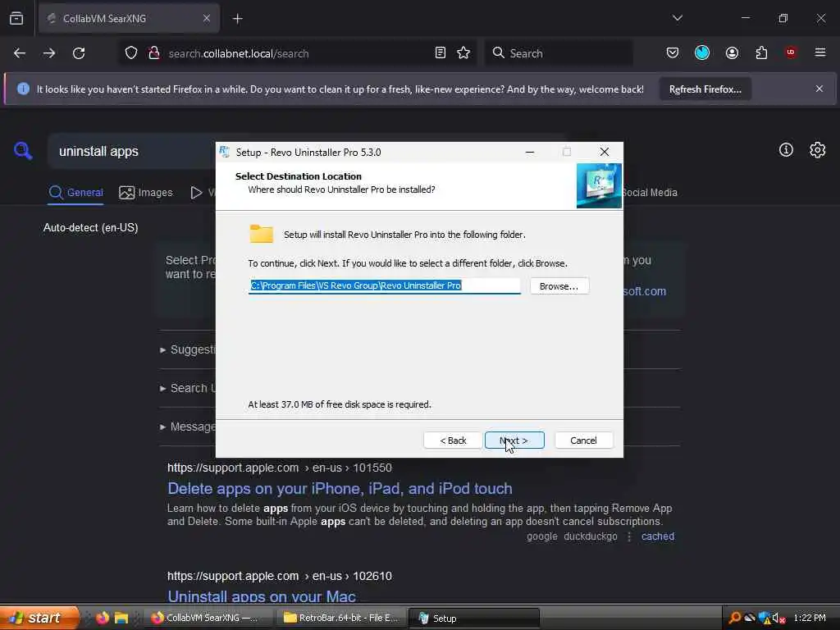Screen dimensions: 840x630
Task: Expand the Search URL section
Action: click(x=188, y=388)
